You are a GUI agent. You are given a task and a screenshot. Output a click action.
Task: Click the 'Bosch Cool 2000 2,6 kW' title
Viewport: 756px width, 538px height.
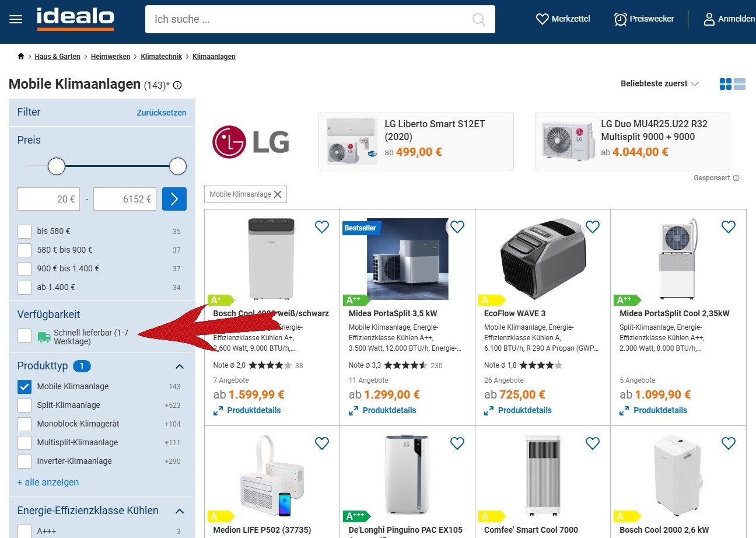click(664, 530)
